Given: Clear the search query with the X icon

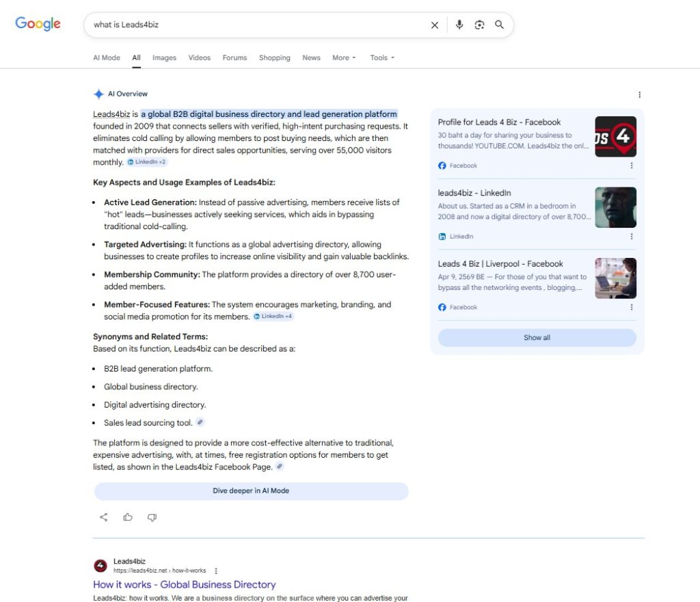Looking at the screenshot, I should click(434, 24).
